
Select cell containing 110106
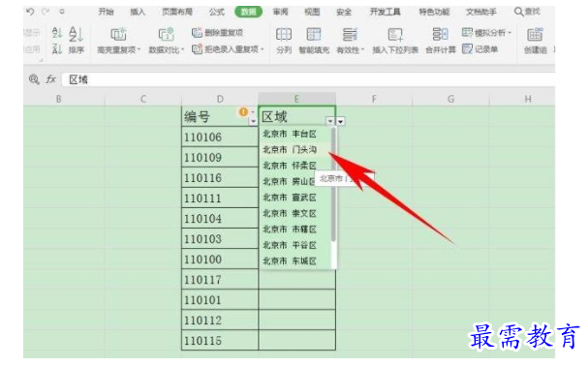click(220, 137)
